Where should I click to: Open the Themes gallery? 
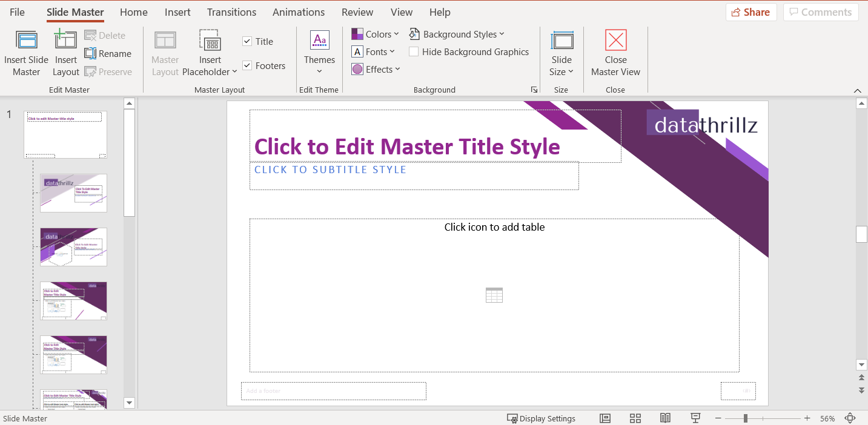tap(319, 53)
